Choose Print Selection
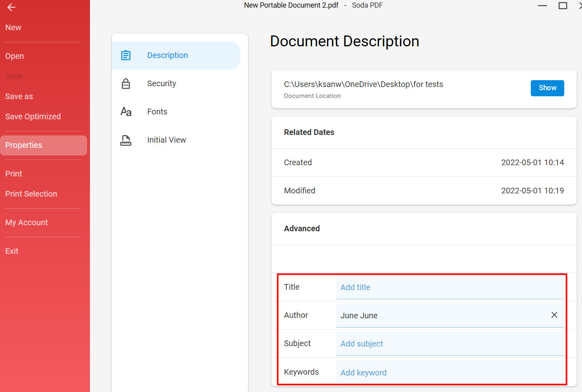The image size is (582, 392). [x=31, y=194]
